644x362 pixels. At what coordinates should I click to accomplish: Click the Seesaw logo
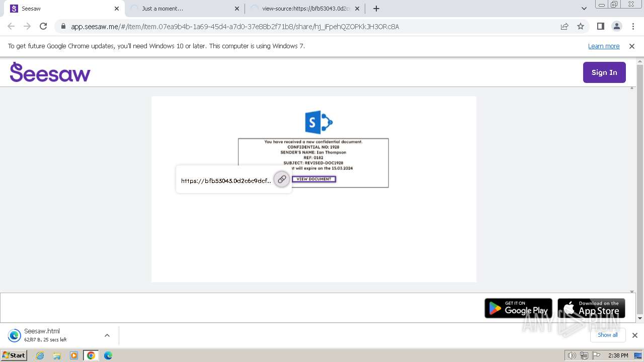pos(50,72)
